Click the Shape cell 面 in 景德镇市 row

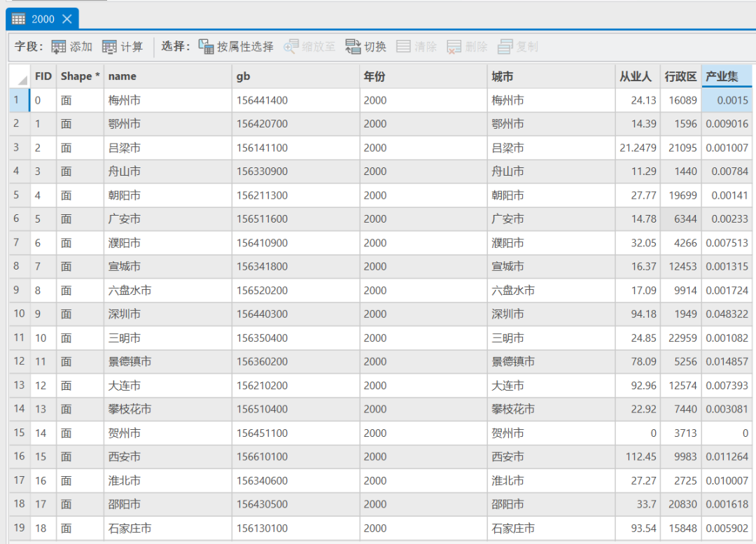(80, 362)
